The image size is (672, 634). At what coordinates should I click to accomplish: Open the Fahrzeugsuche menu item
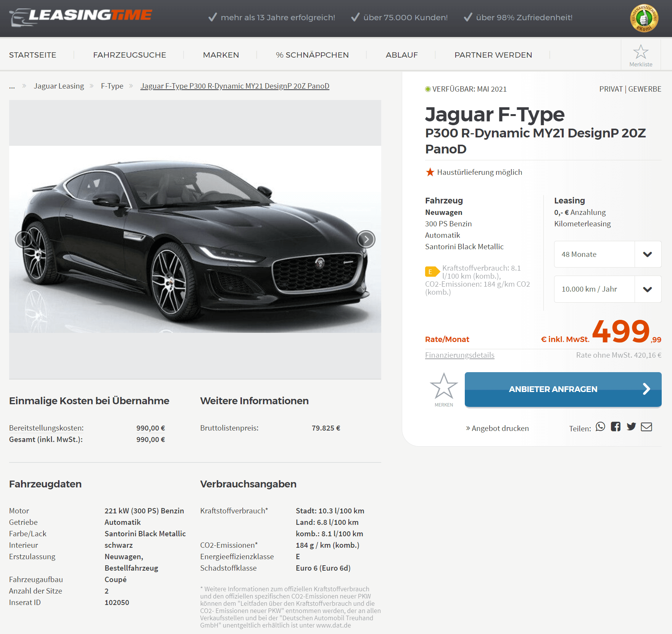click(x=130, y=55)
